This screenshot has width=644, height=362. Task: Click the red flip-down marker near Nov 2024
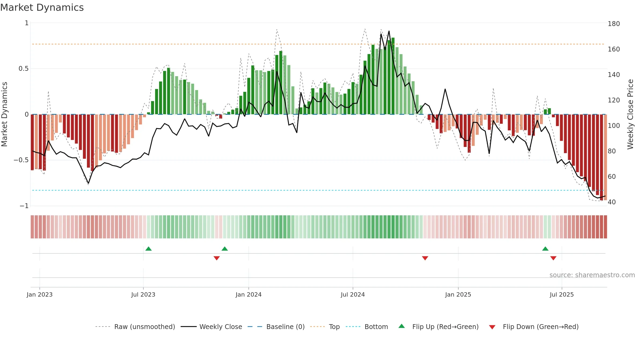[425, 258]
